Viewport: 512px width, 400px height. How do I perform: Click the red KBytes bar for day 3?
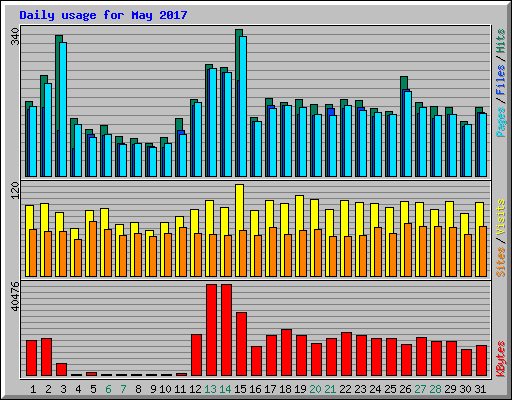(x=61, y=370)
